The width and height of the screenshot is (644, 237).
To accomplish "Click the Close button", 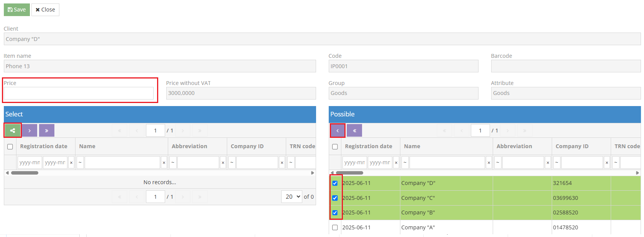I will tap(45, 10).
